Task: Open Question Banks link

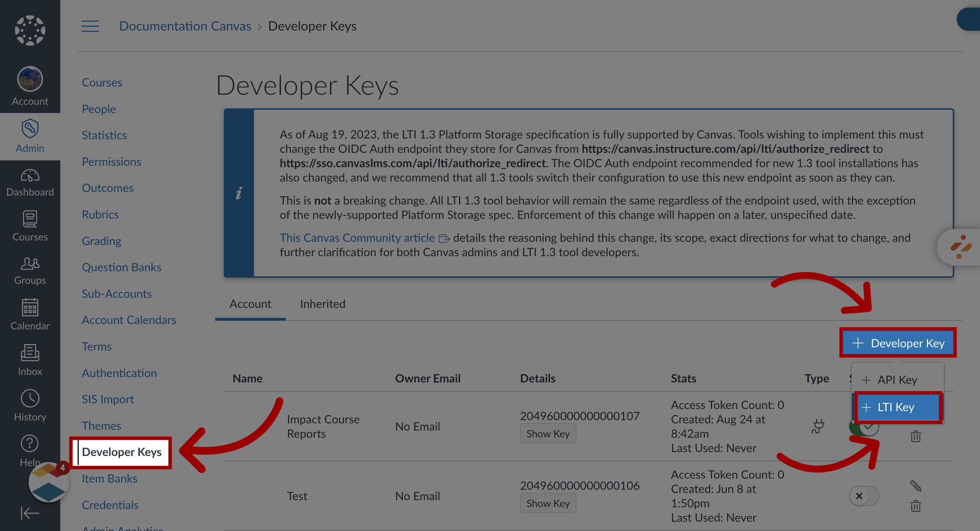Action: click(x=122, y=267)
